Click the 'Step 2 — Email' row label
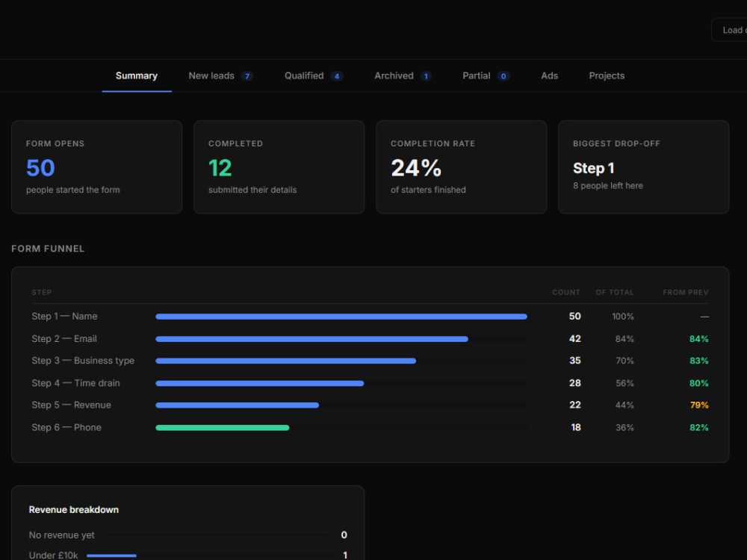This screenshot has width=747, height=560. point(64,338)
